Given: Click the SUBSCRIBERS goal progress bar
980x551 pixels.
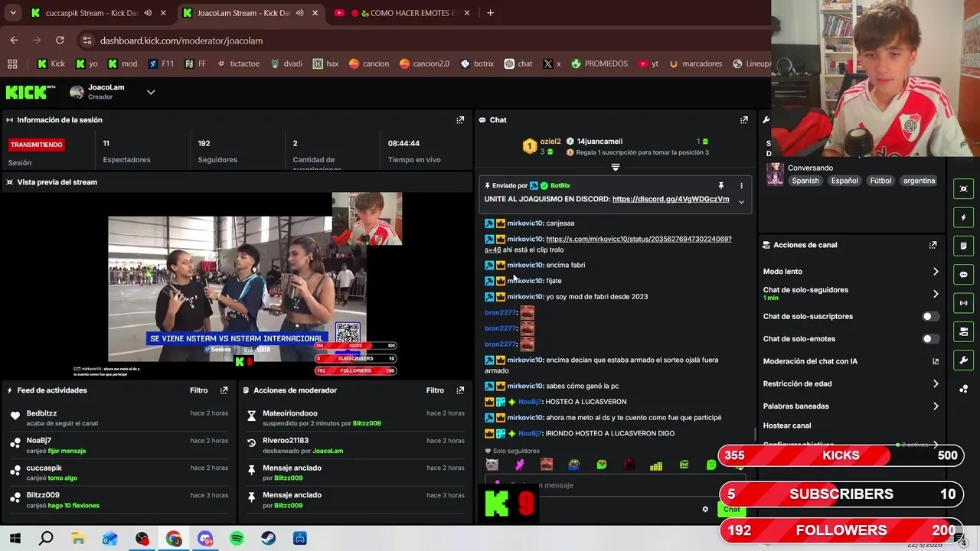Looking at the screenshot, I should [x=841, y=494].
